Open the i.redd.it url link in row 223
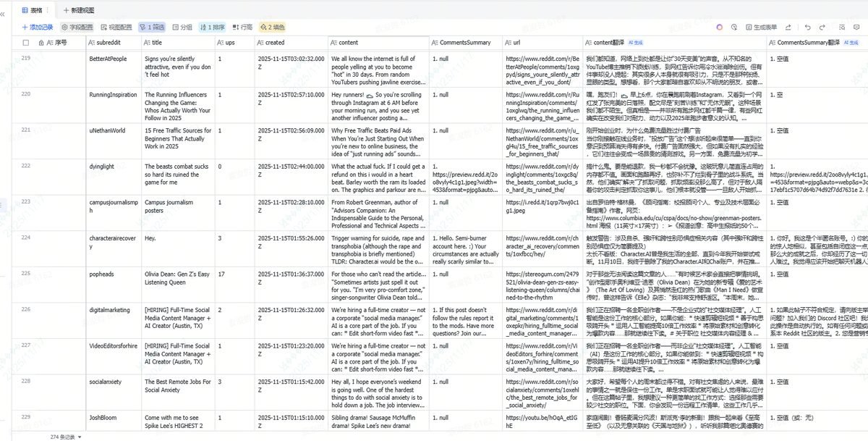Screen dimensions: 868x441 [x=542, y=206]
